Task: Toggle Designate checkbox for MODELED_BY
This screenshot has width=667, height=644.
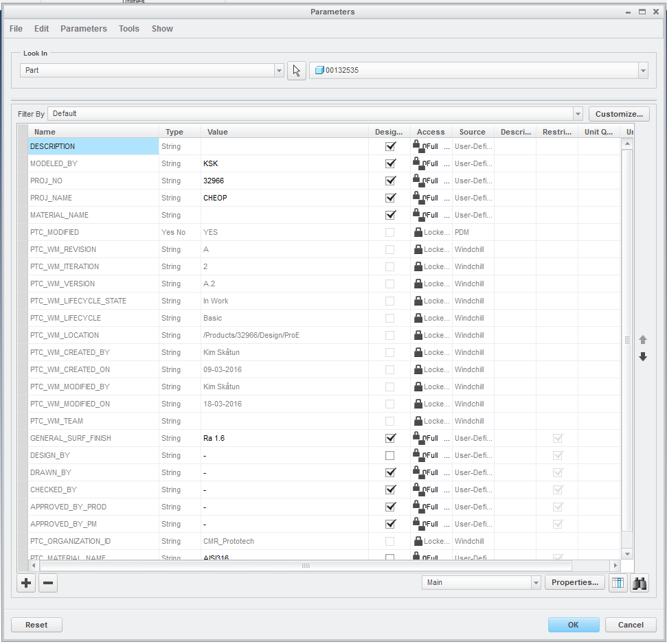Action: (390, 163)
